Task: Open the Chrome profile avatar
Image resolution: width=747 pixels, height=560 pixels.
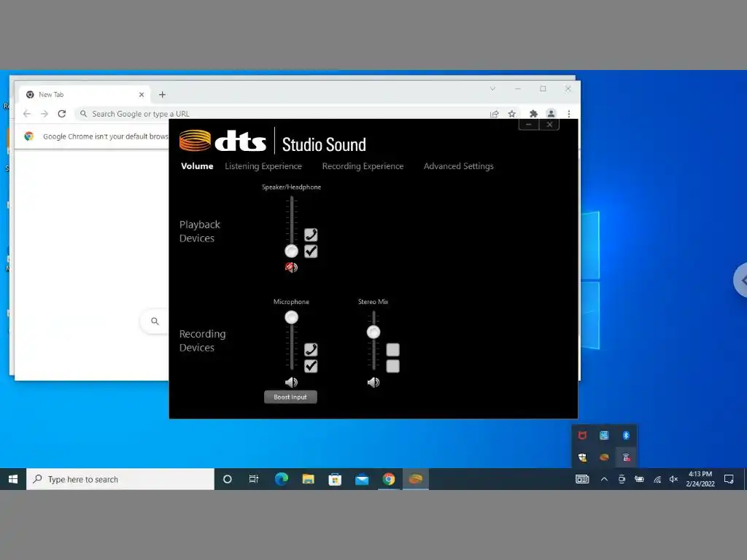Action: tap(551, 114)
